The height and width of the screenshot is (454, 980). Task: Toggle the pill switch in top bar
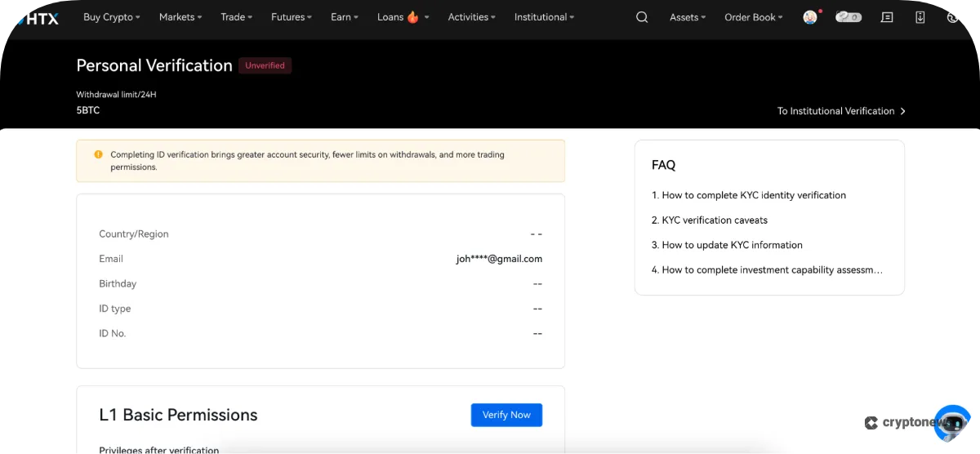(x=849, y=17)
